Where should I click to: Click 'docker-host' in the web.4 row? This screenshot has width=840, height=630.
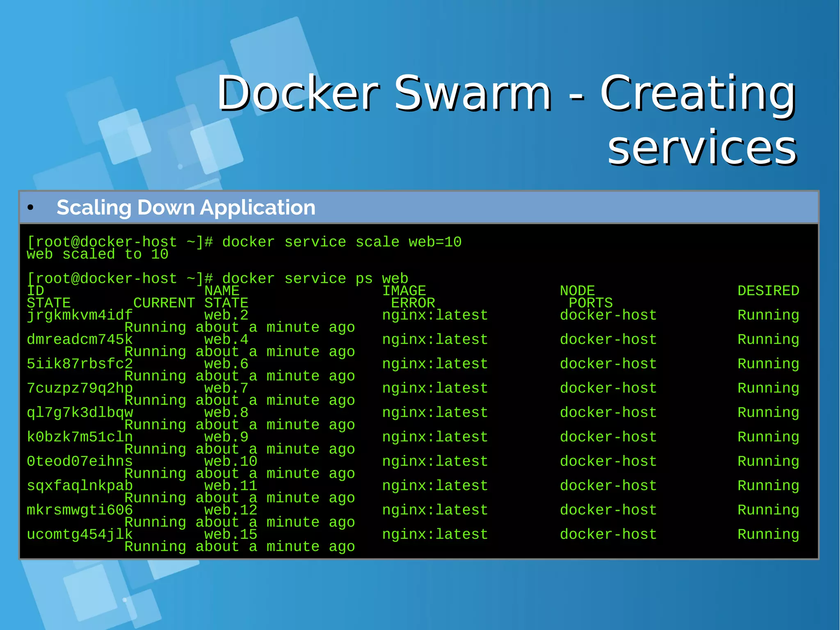click(x=608, y=339)
